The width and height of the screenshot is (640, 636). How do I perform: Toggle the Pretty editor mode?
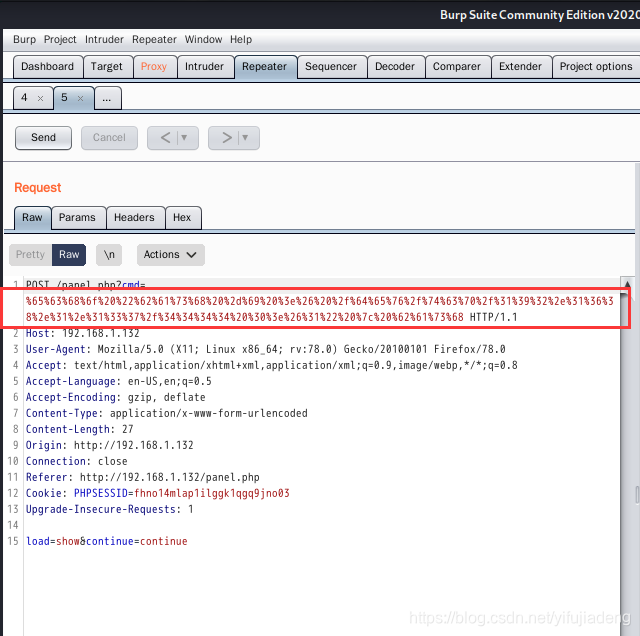(31, 255)
